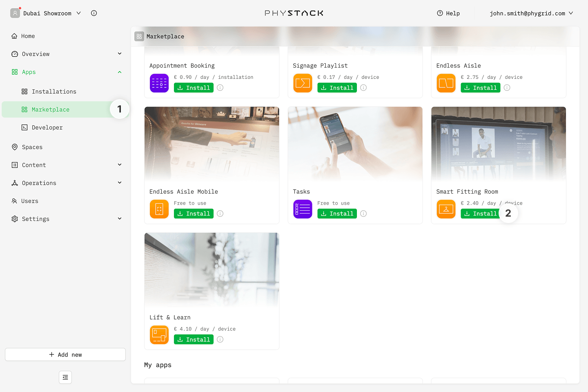Click the Marketplace header icon
Screen dimensions: 588x392
139,36
